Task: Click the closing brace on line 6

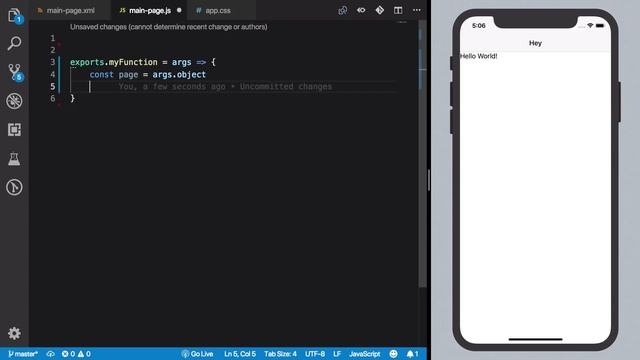Action: (73, 98)
